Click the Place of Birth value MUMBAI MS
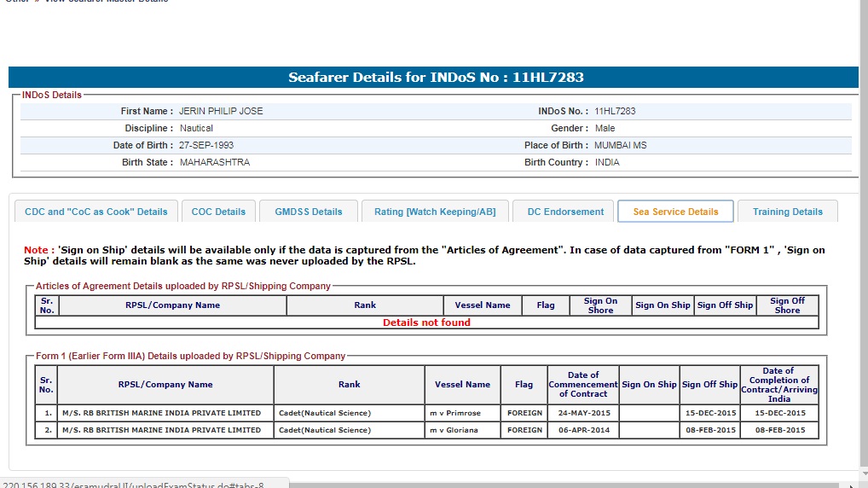 [x=620, y=145]
